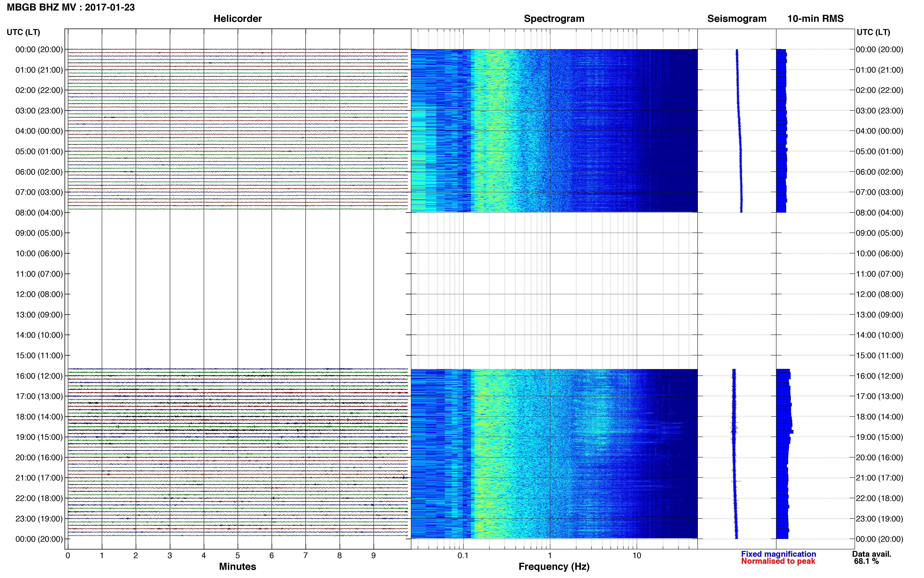
Task: Click Helicorder time label '23:00 (19:00)'
Action: (x=39, y=519)
